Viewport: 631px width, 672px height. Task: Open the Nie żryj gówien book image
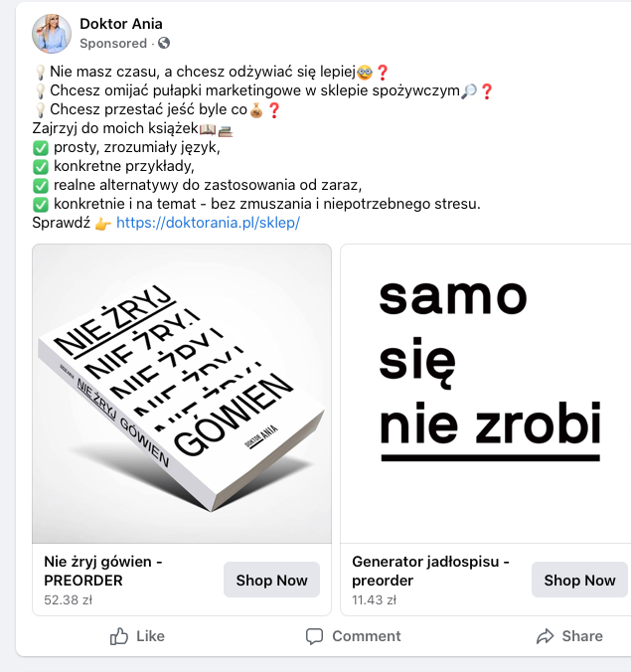182,394
